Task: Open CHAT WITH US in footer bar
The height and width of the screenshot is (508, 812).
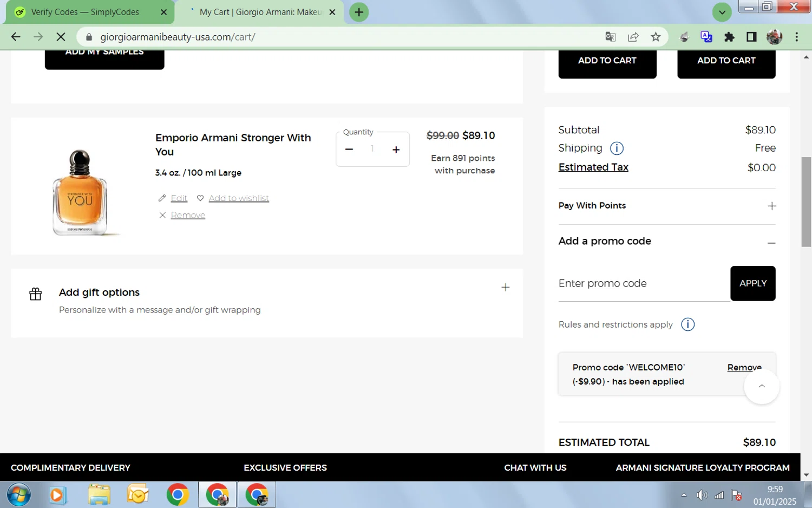Action: coord(535,467)
